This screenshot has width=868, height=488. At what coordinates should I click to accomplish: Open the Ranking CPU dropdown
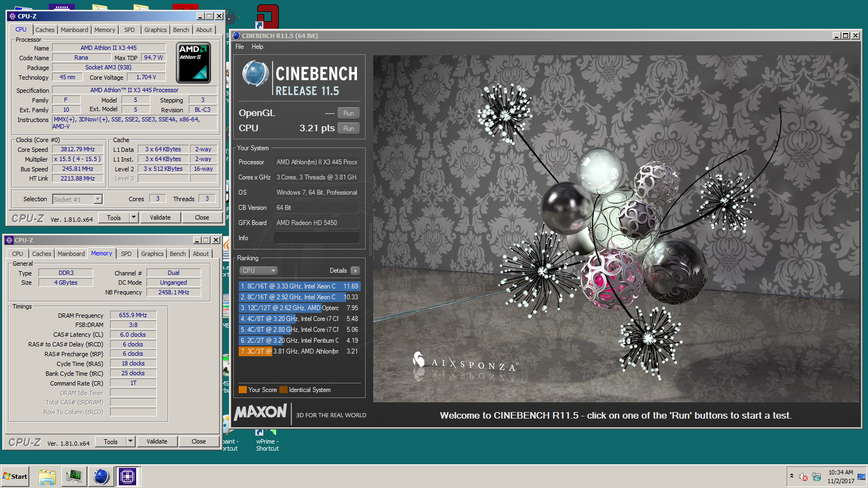tap(258, 271)
